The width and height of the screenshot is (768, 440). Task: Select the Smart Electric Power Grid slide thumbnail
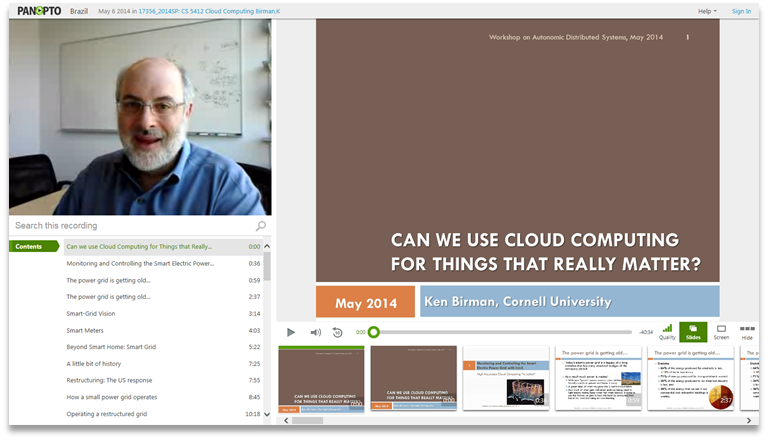(506, 378)
